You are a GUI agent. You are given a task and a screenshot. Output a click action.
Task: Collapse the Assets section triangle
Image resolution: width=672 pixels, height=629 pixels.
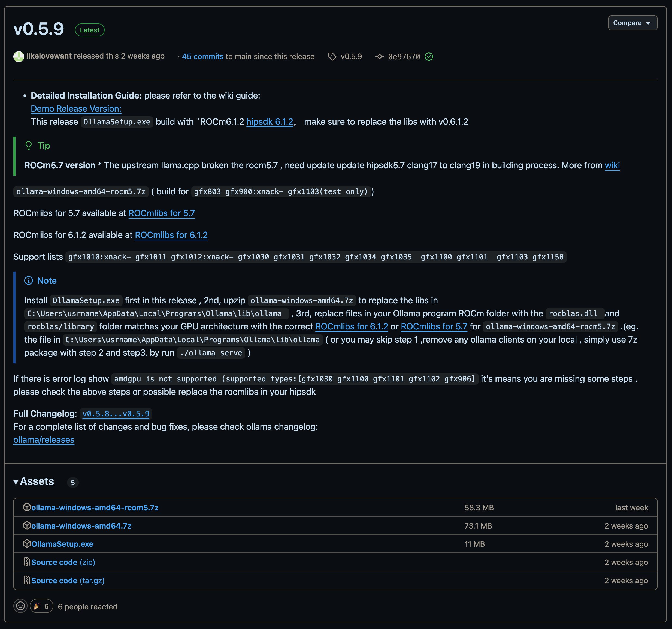pos(16,482)
